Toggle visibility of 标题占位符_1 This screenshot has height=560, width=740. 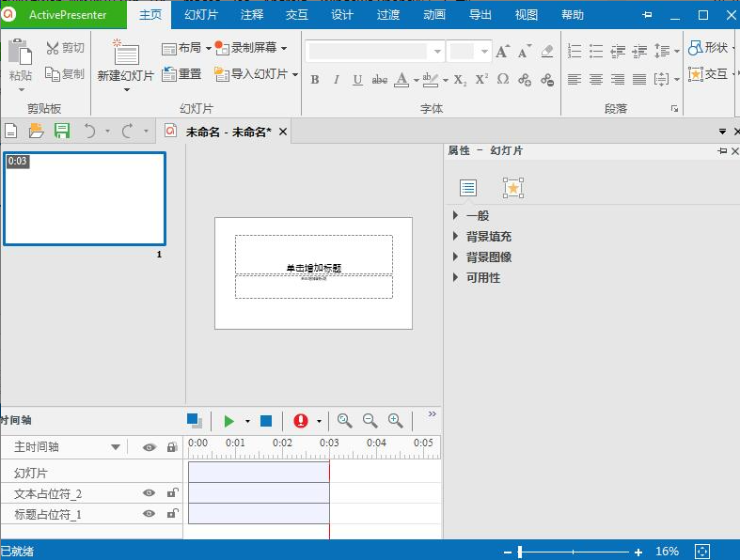point(150,514)
